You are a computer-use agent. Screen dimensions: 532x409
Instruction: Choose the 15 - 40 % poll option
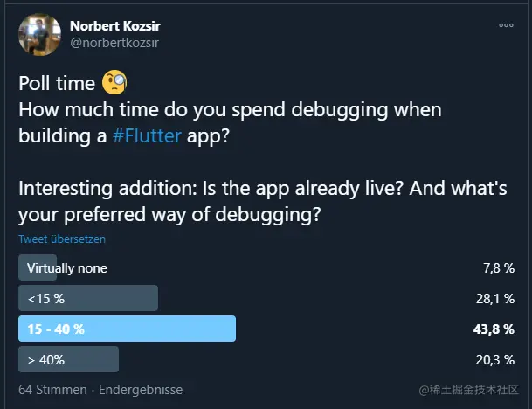[56, 329]
